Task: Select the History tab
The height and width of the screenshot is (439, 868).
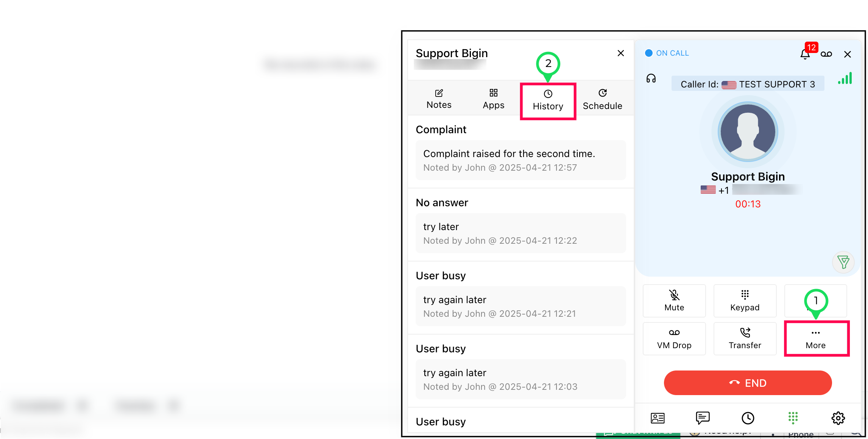Action: (x=548, y=100)
